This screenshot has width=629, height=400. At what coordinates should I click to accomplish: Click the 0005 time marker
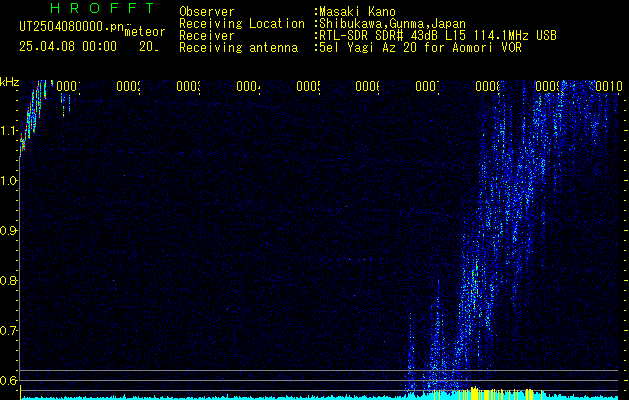pyautogui.click(x=308, y=86)
